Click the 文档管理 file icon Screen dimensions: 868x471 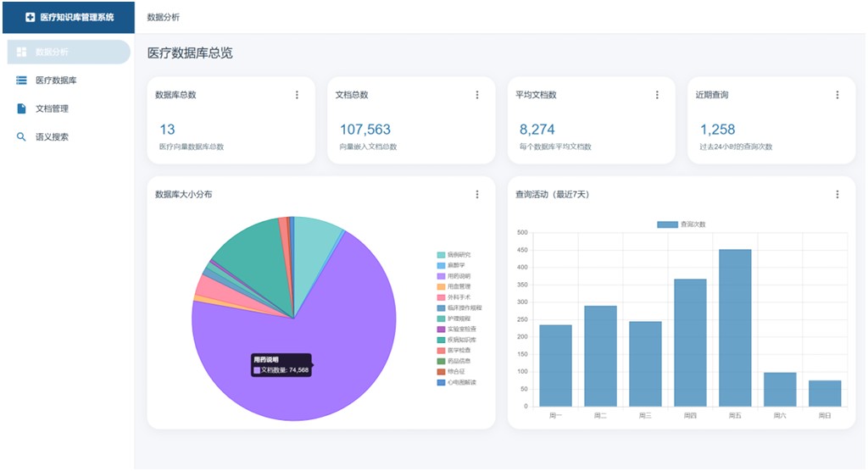click(21, 108)
